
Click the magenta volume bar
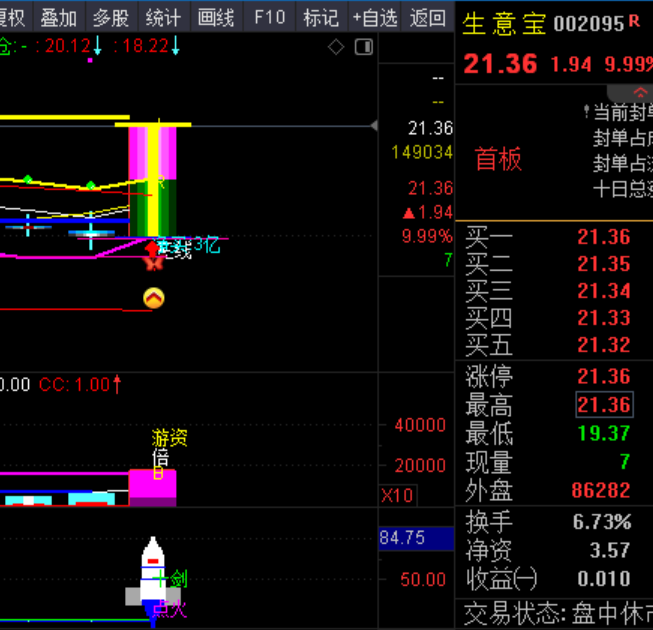click(152, 488)
